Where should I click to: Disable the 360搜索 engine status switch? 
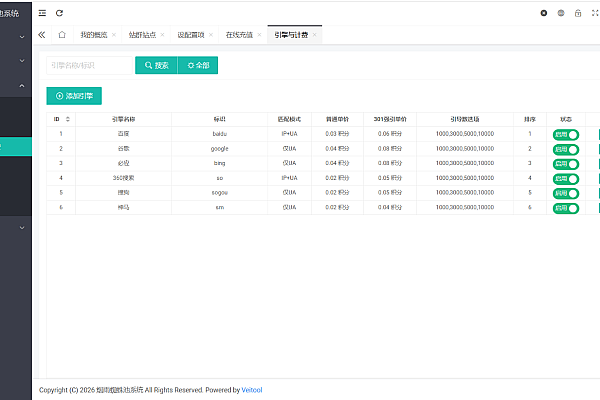[566, 179]
